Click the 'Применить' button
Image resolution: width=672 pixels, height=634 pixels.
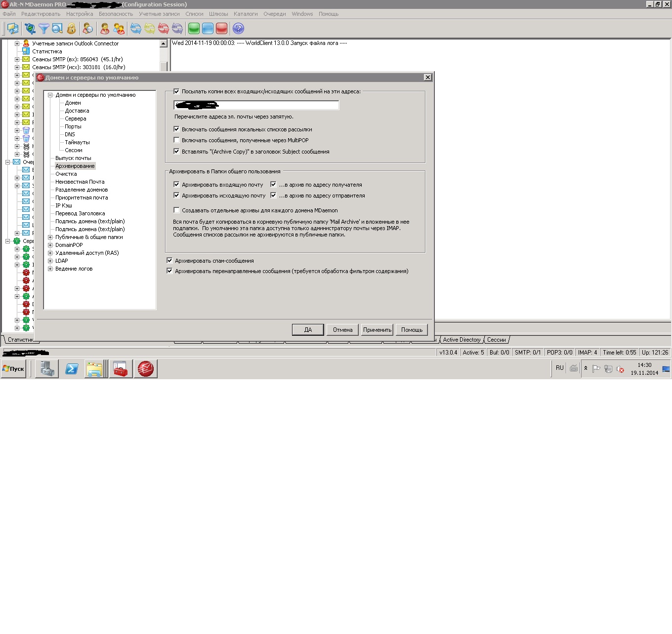pyautogui.click(x=377, y=330)
